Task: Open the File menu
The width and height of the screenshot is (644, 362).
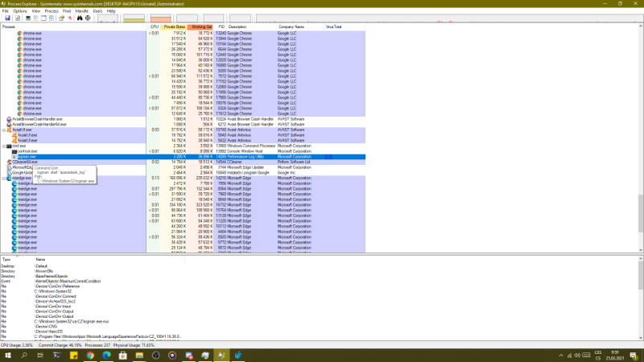Action: click(x=6, y=11)
